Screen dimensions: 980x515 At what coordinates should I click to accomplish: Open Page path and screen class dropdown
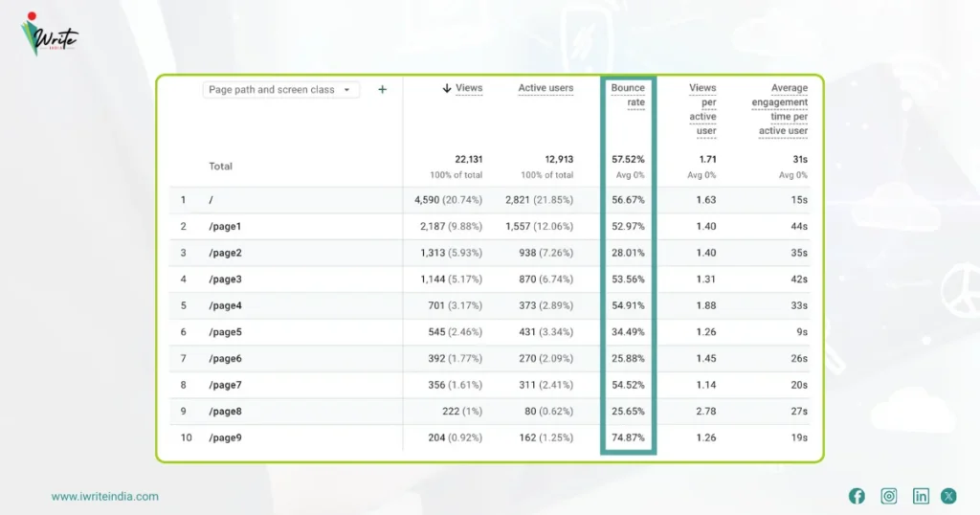click(280, 89)
